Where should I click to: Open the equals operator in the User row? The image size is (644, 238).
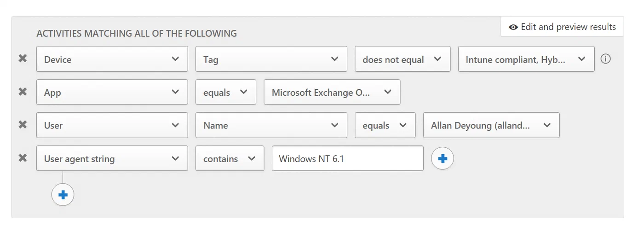tap(385, 125)
